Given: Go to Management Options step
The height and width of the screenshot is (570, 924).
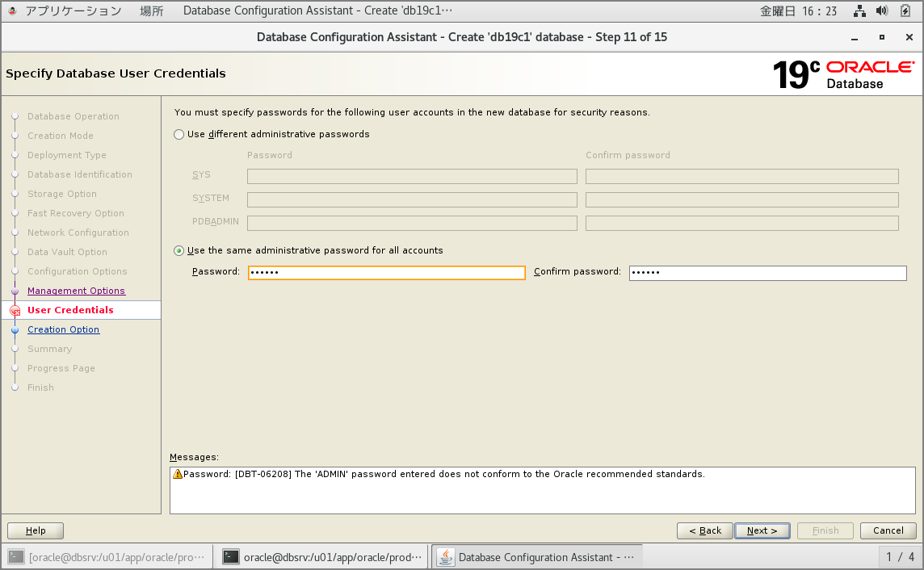Looking at the screenshot, I should (x=76, y=291).
